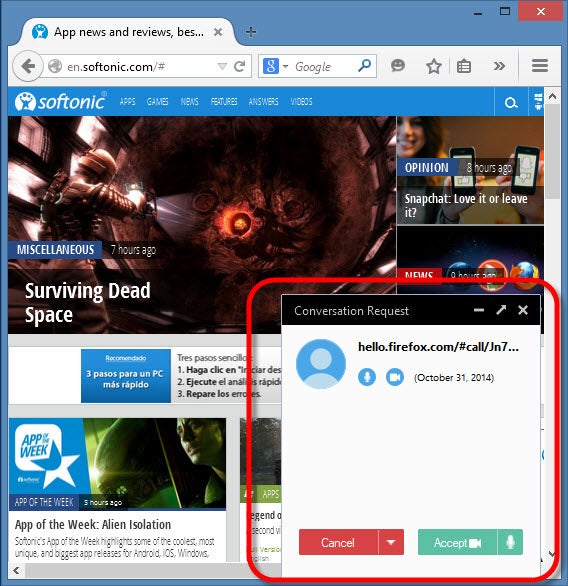Click the Softonic site search magnifier
Screen dimensions: 568x586
[x=511, y=102]
